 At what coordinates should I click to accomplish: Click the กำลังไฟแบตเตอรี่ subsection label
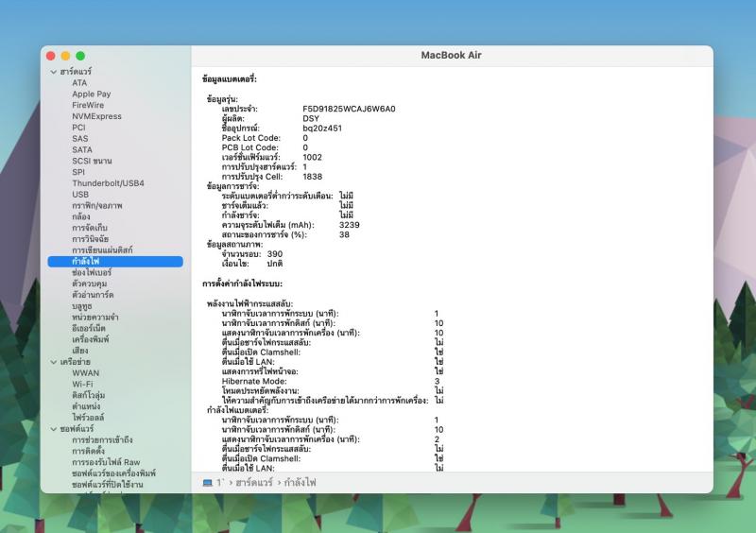point(238,410)
